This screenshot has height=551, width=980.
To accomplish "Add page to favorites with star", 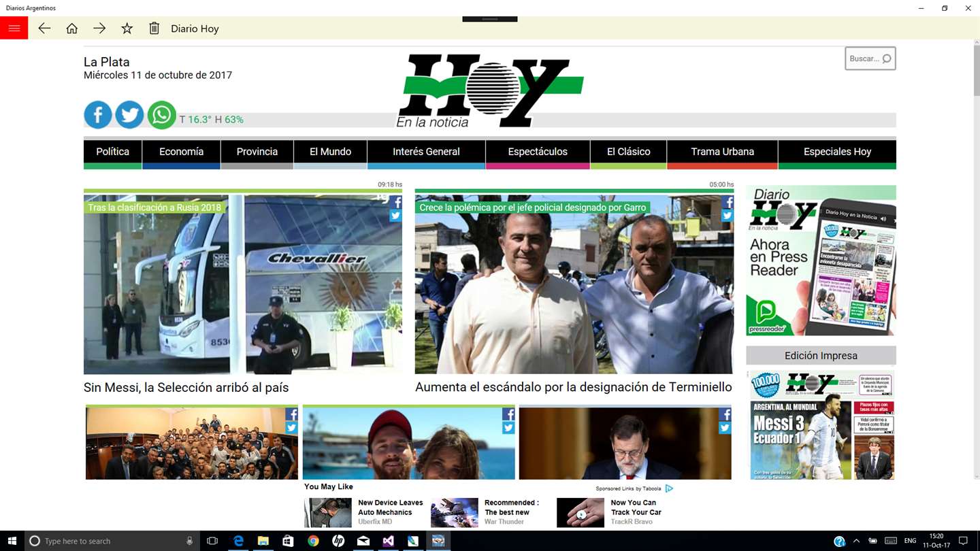I will [127, 28].
